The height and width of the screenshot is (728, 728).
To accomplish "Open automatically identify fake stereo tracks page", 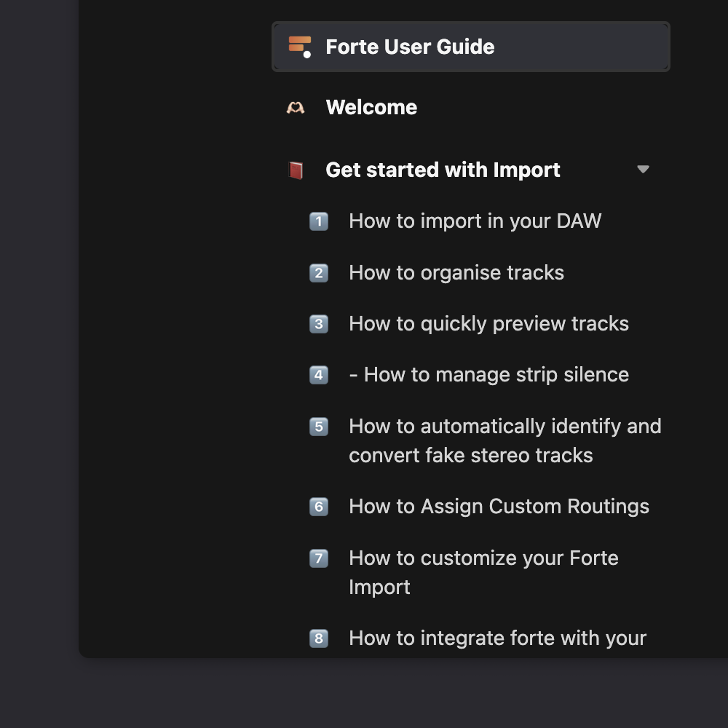I will pos(505,440).
